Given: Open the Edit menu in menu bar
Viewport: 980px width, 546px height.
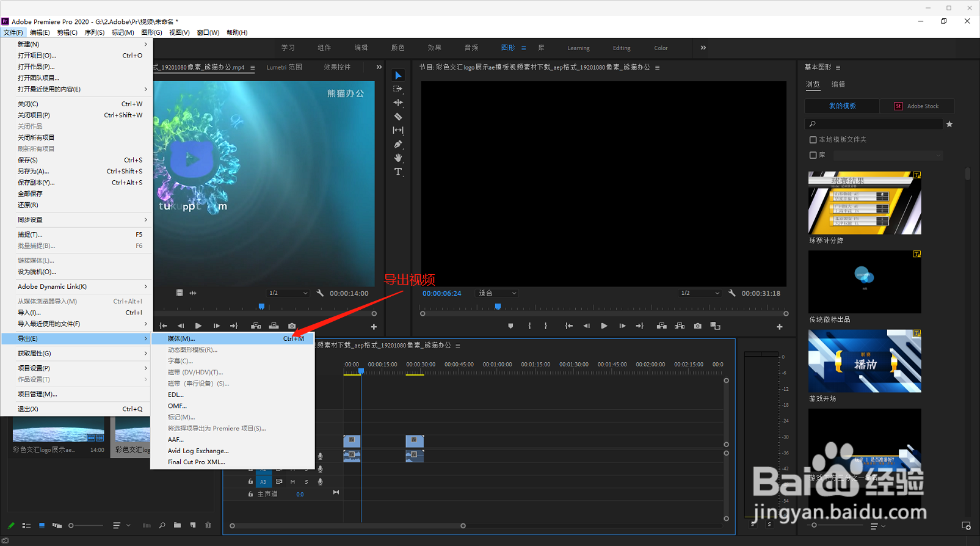Looking at the screenshot, I should point(40,32).
